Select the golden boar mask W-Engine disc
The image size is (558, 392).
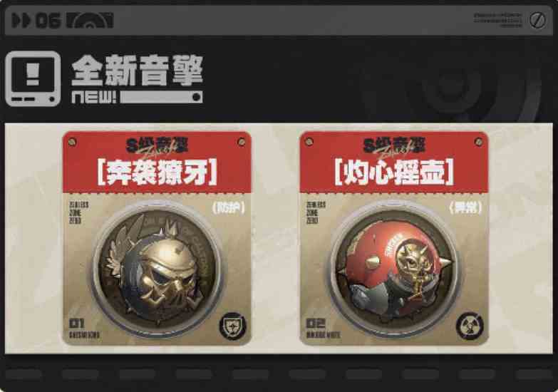(157, 269)
